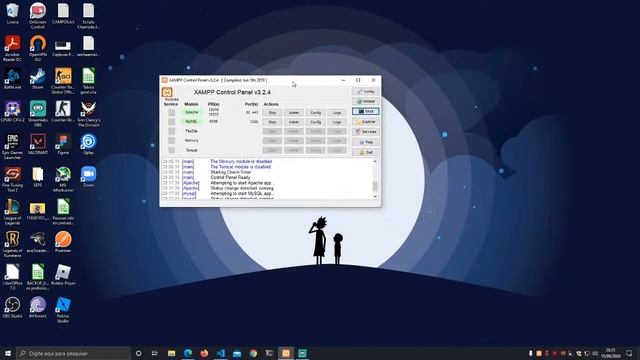Open Visual Studio Code from taskbar
The height and width of the screenshot is (360, 640).
(220, 353)
